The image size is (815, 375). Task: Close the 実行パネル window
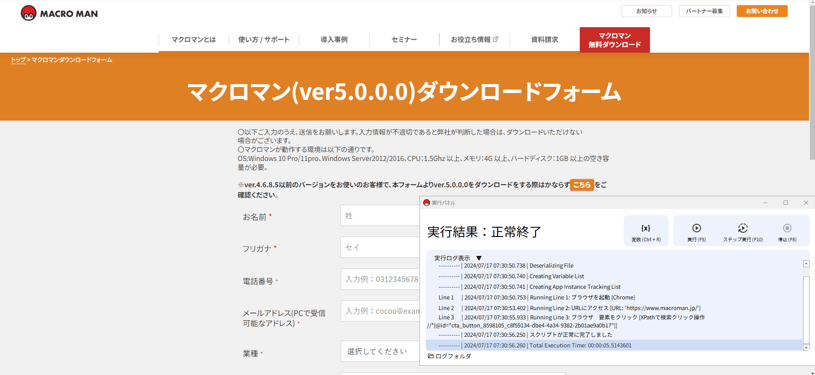click(806, 202)
